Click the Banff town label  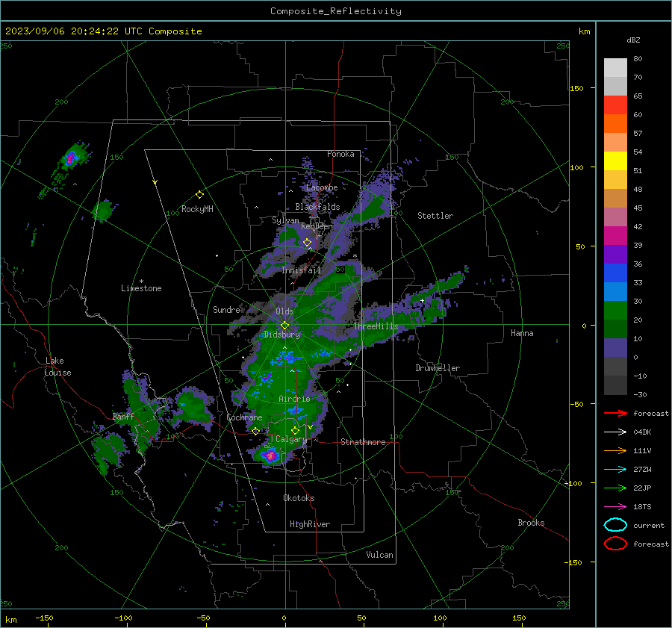tap(123, 417)
